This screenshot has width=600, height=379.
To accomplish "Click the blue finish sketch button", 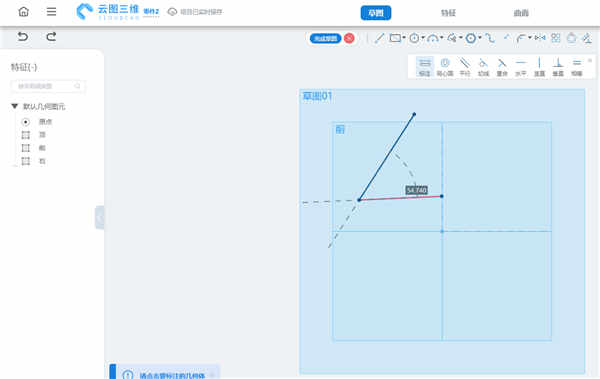I will pos(325,38).
